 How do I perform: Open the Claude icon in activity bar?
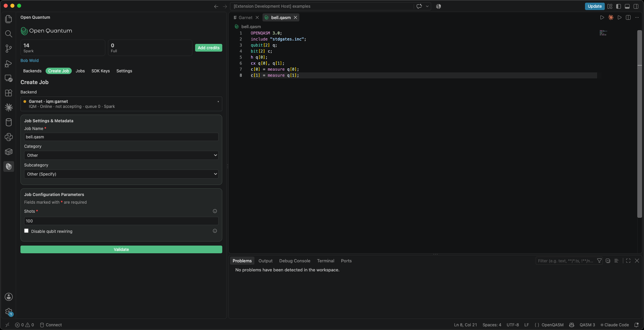[x=8, y=107]
